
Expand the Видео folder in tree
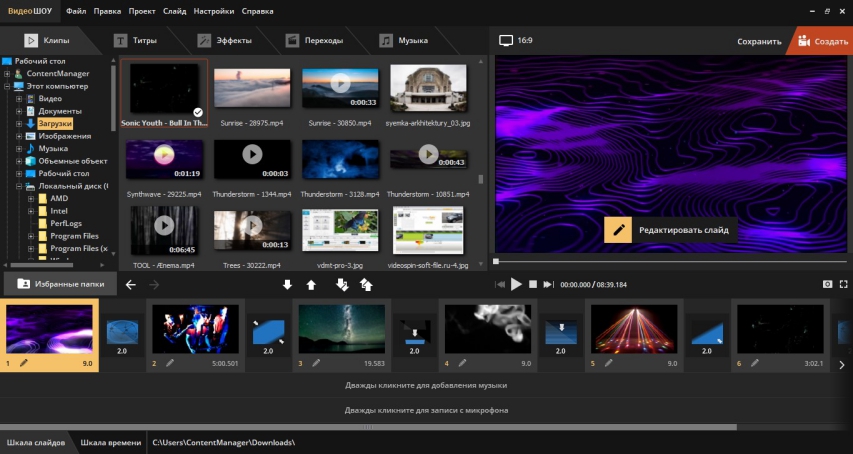pyautogui.click(x=18, y=99)
